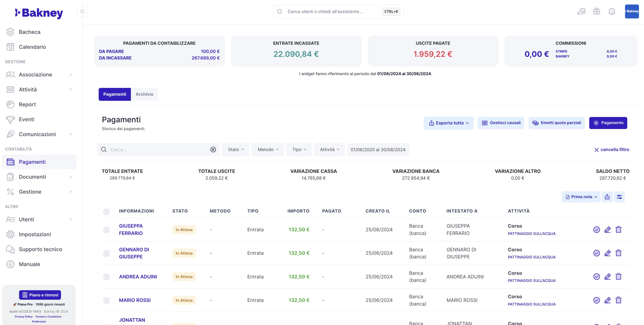The image size is (644, 325).
Task: Expand the Utenti sidebar menu
Action: (39, 219)
